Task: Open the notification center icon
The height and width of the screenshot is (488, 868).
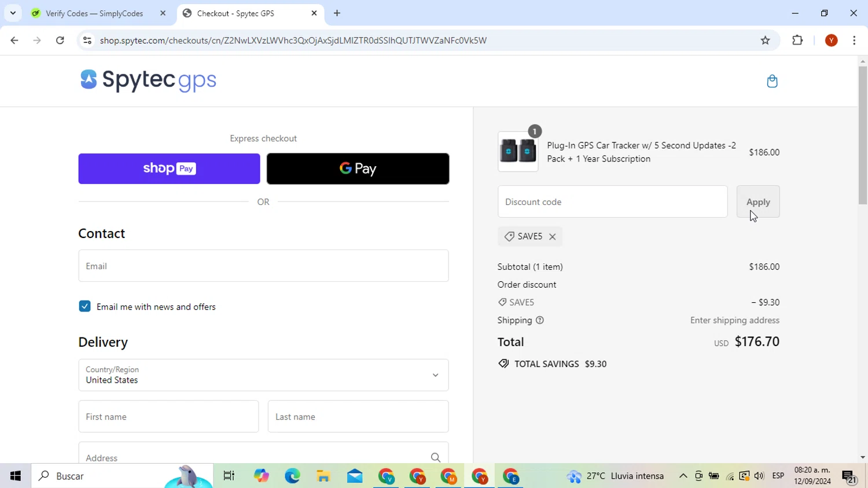Action: [849, 476]
